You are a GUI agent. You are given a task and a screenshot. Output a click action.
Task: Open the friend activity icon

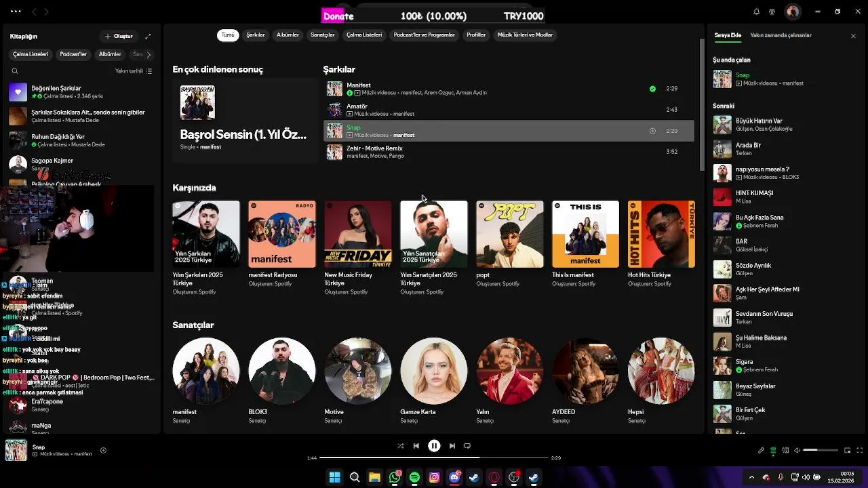772,12
